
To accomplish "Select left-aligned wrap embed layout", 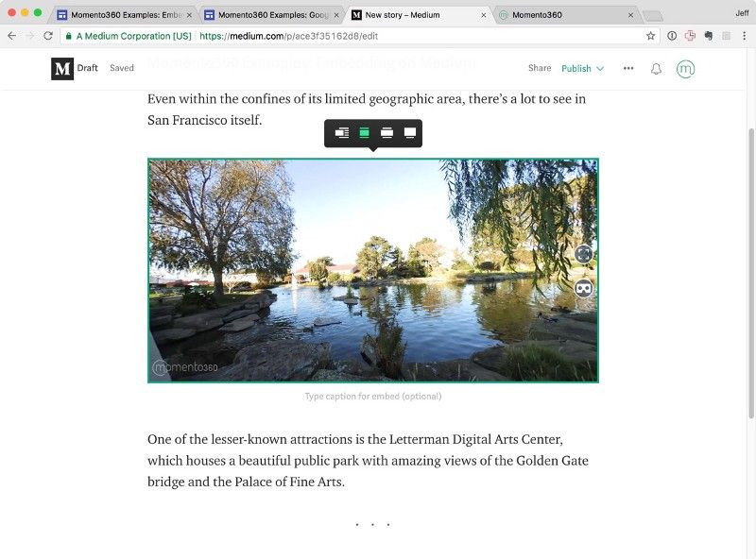I will tap(342, 132).
